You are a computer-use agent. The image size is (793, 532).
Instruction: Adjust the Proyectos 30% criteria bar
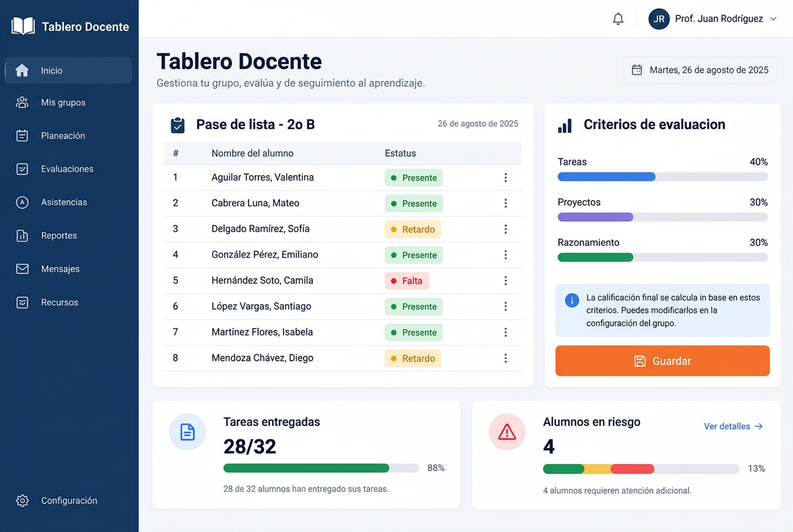pyautogui.click(x=663, y=217)
